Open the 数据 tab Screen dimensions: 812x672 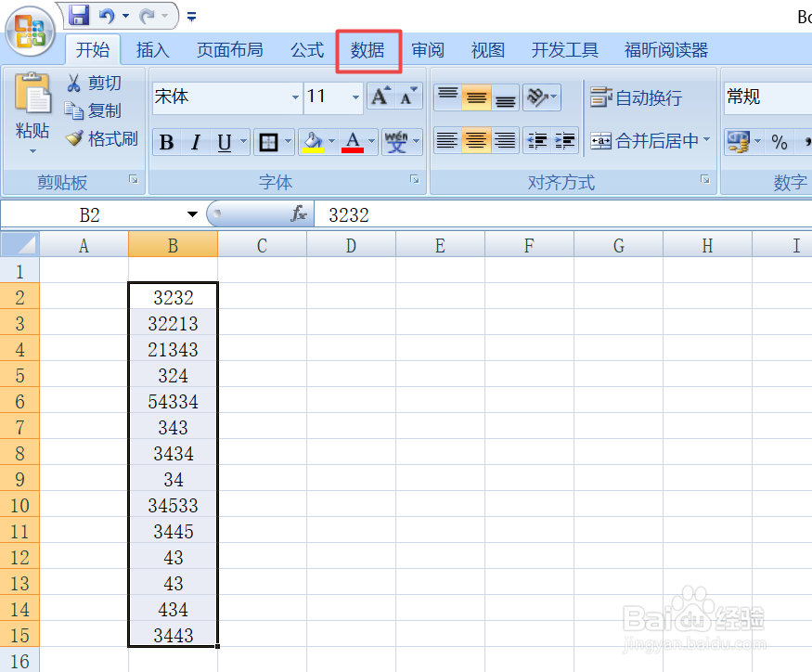(367, 50)
